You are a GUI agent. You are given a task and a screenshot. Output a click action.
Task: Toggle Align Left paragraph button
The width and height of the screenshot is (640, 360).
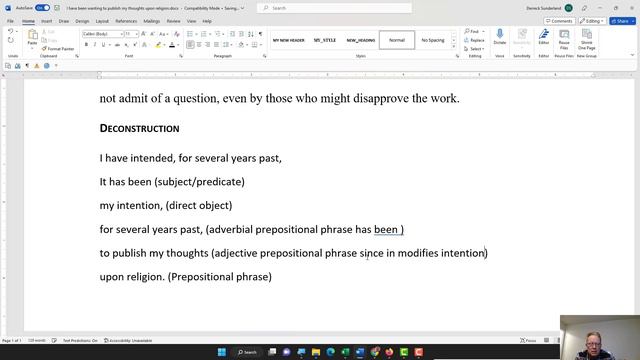pos(190,44)
